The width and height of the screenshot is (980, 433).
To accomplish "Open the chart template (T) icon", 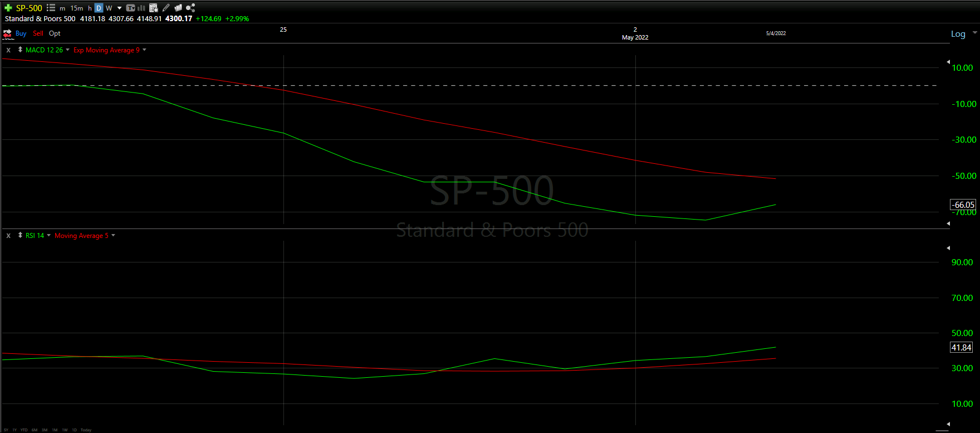I will pyautogui.click(x=131, y=8).
